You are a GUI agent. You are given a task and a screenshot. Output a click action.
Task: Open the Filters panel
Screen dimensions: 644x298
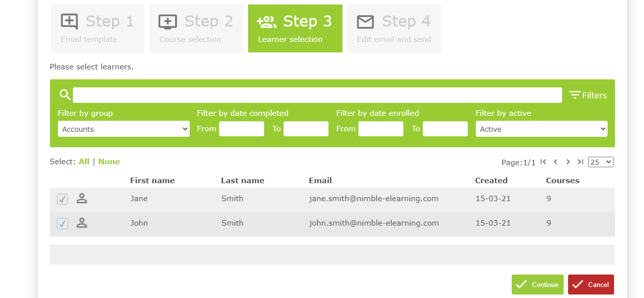tap(588, 95)
